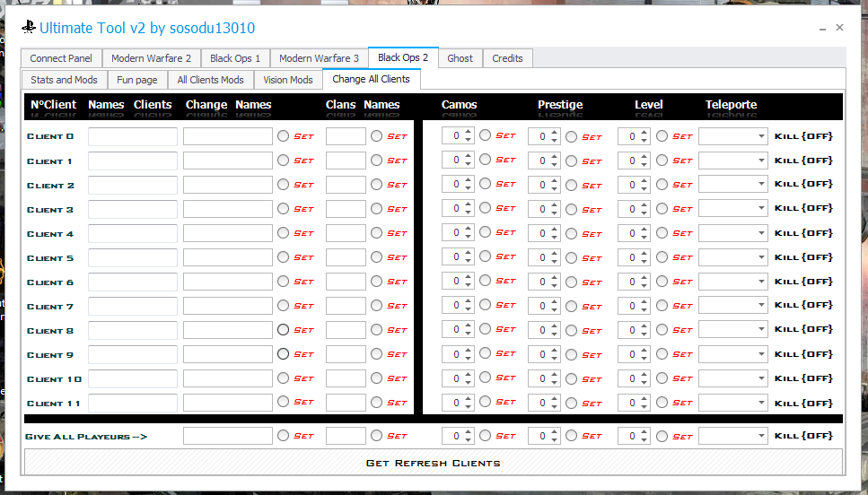The width and height of the screenshot is (868, 495).
Task: Select the Prestige radio for Client 3
Action: pos(571,210)
